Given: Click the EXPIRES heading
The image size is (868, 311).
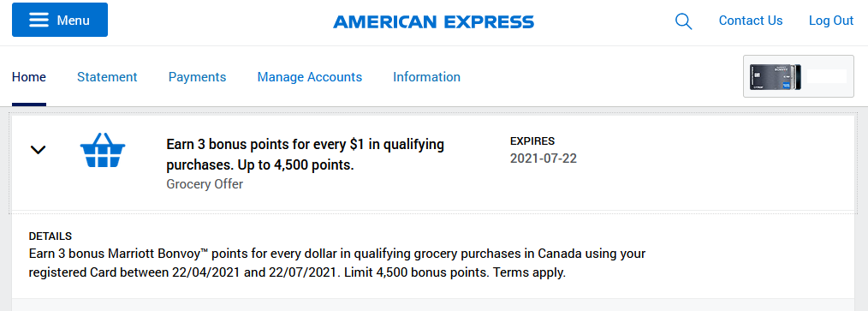Looking at the screenshot, I should click(532, 141).
